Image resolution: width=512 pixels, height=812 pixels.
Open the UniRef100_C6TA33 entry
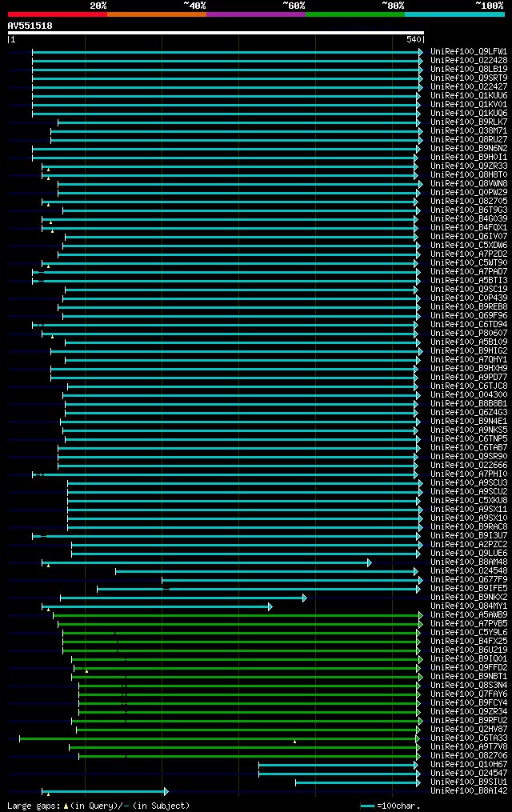469,738
